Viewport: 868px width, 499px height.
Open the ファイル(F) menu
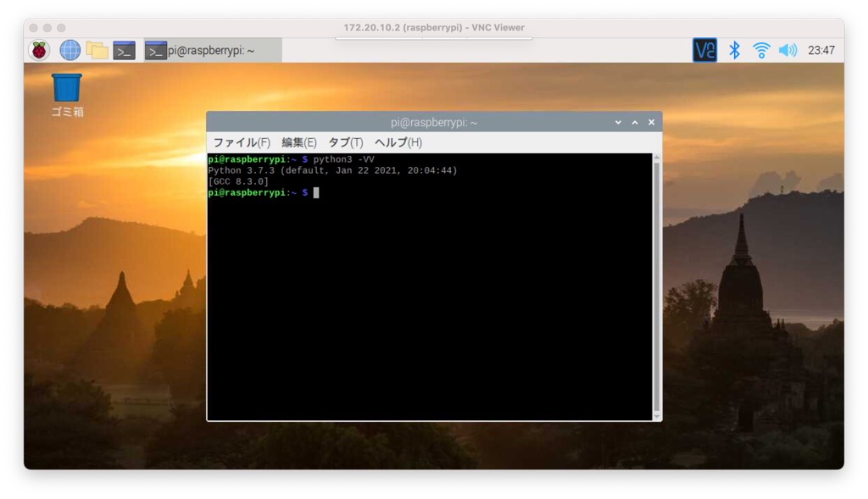point(242,142)
